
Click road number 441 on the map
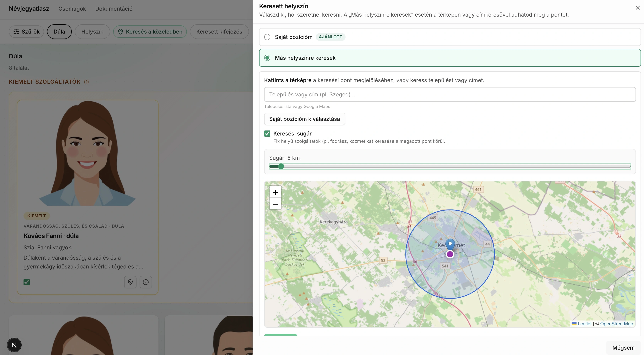pos(478,190)
